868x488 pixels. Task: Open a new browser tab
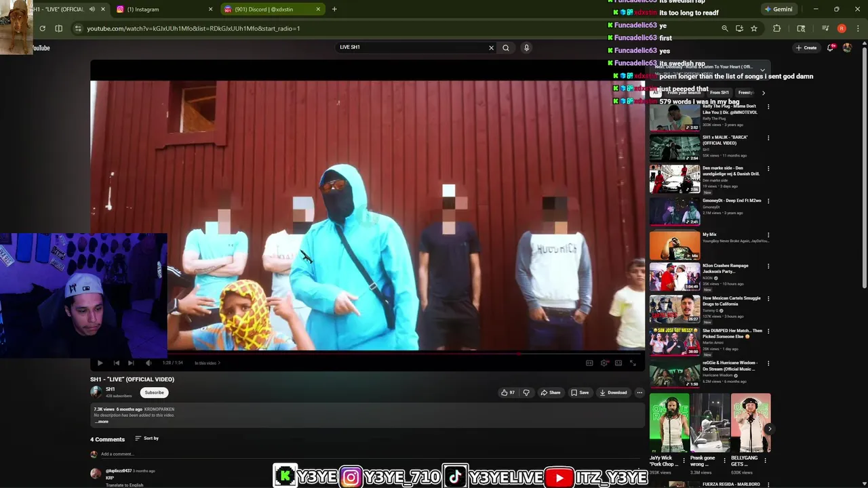coord(334,9)
